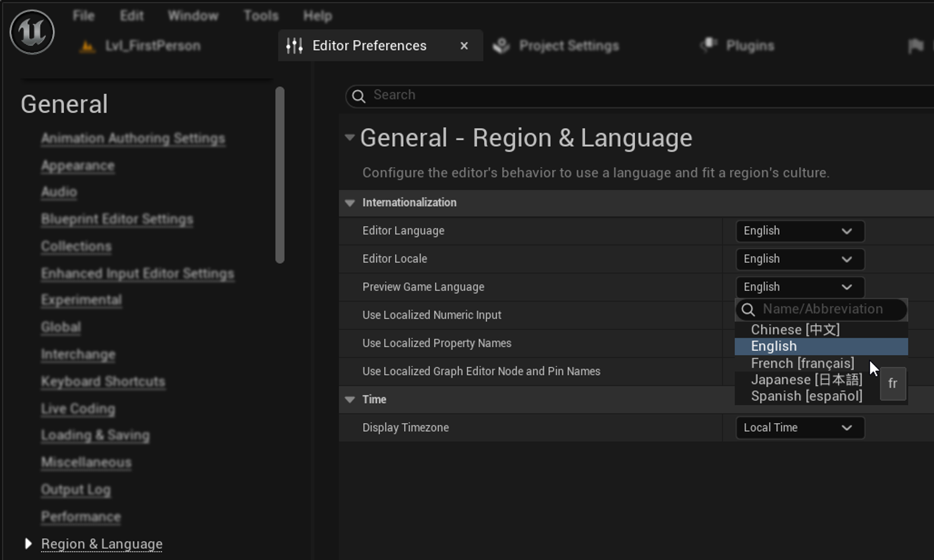
Task: Open the Editor Locale dropdown
Action: (799, 259)
